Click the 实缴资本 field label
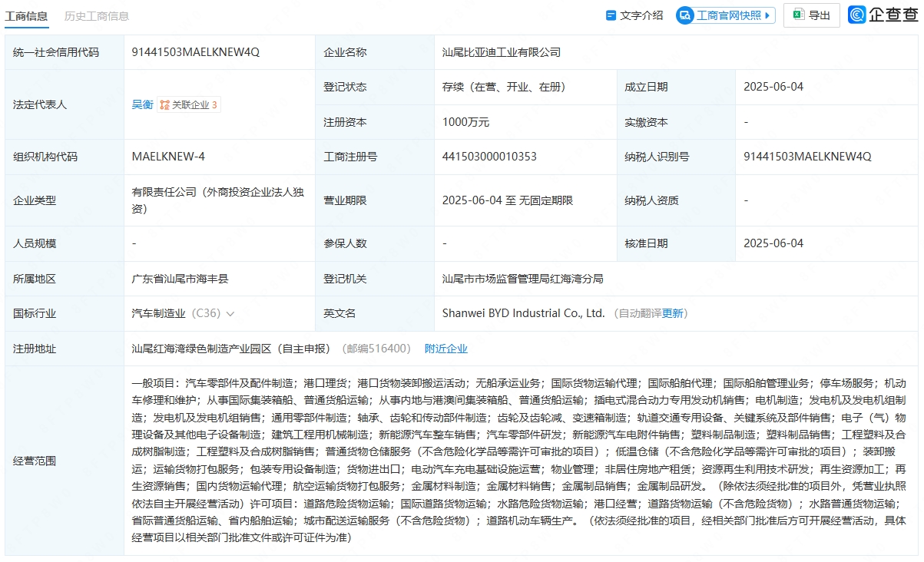Viewport: 924px width, 562px height. click(646, 122)
